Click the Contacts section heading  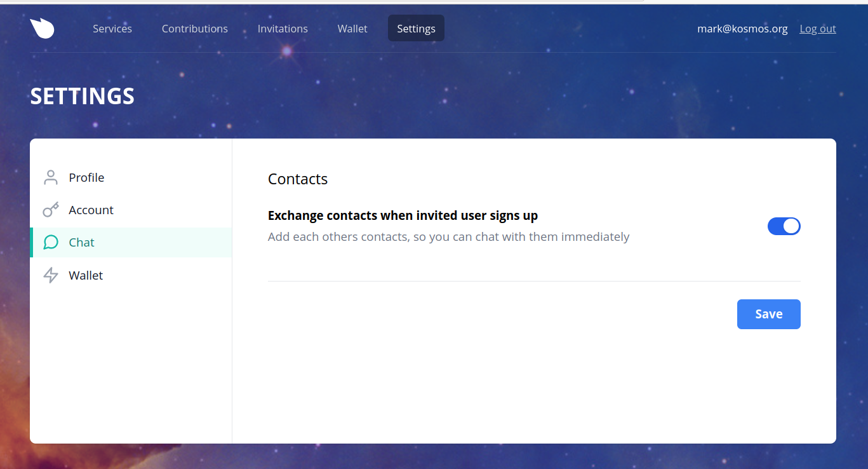(x=298, y=179)
